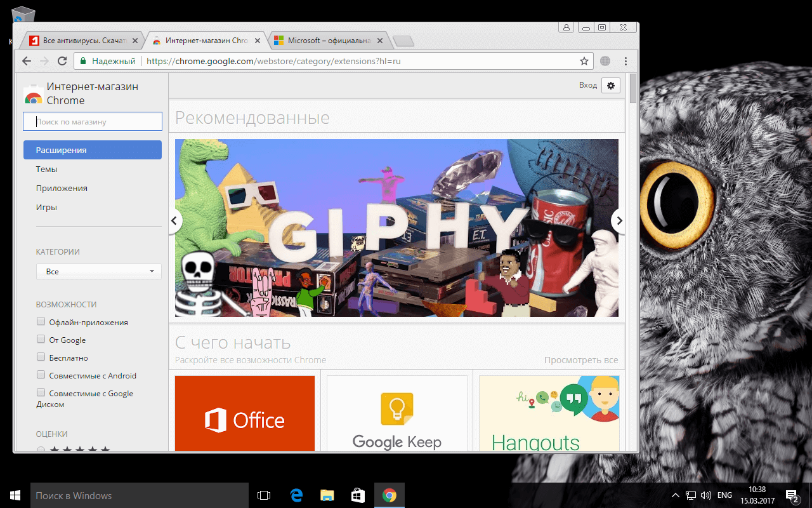Go back in the carousel with left arrow
Image resolution: width=812 pixels, height=508 pixels.
pos(174,220)
